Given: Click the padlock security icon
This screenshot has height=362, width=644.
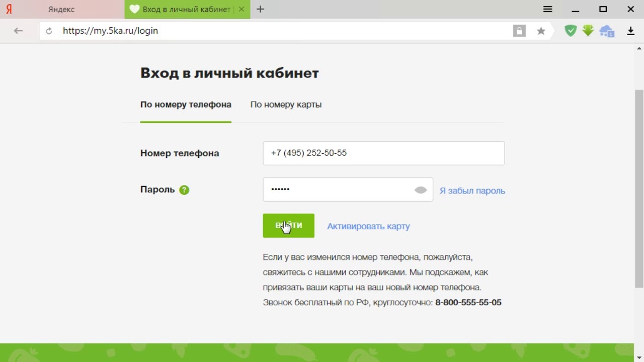Looking at the screenshot, I should (519, 31).
